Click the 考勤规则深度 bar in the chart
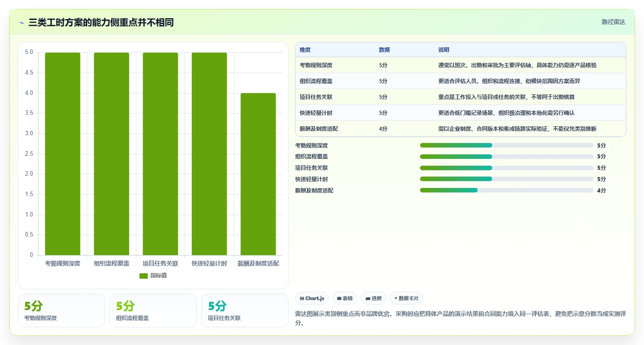Image resolution: width=644 pixels, height=345 pixels. (63, 154)
